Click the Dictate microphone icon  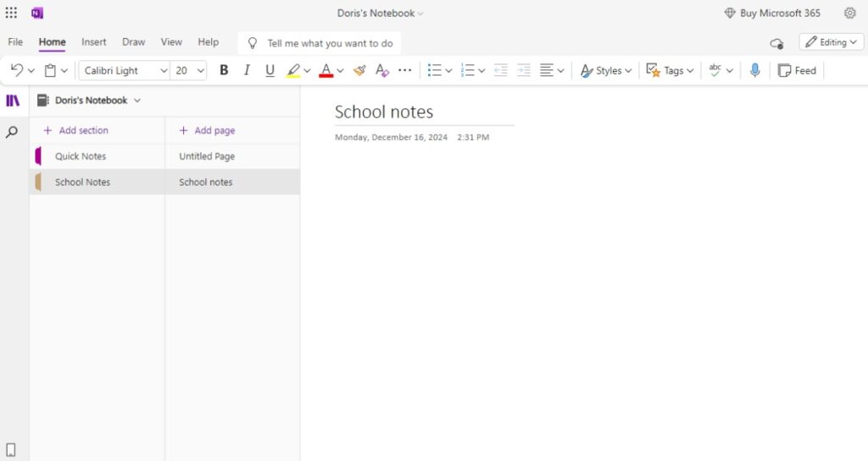click(x=754, y=70)
